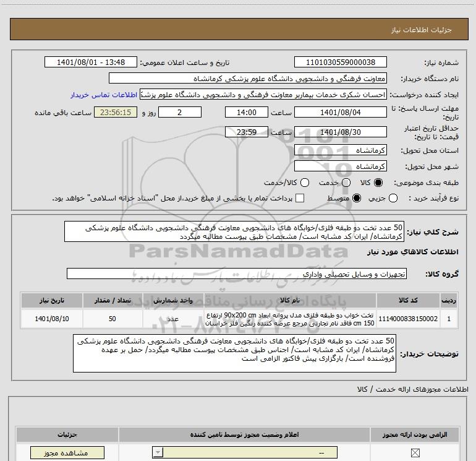The width and height of the screenshot is (476, 461).
Task: Click the remaining time 23:56:15
Action: pos(116,112)
